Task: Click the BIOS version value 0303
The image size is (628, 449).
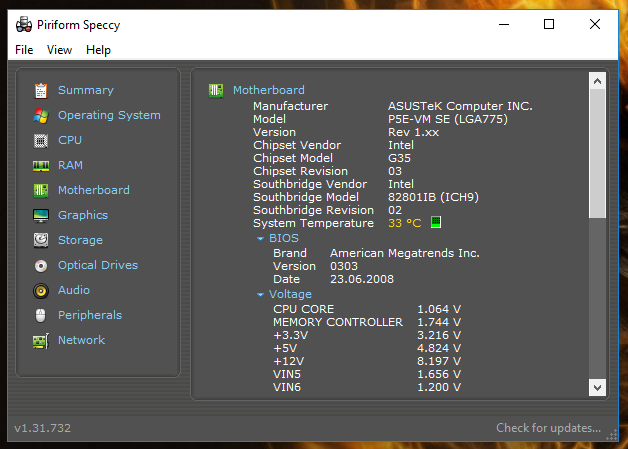Action: click(x=344, y=266)
